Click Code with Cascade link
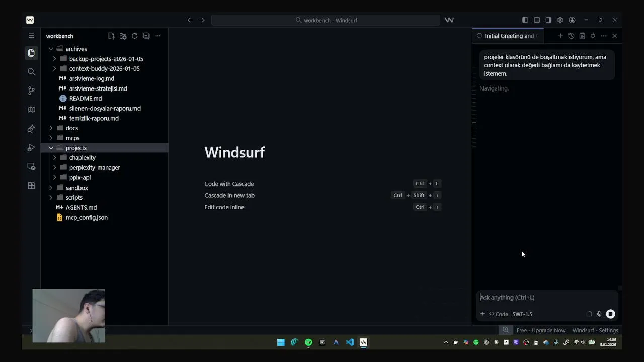 (229, 184)
